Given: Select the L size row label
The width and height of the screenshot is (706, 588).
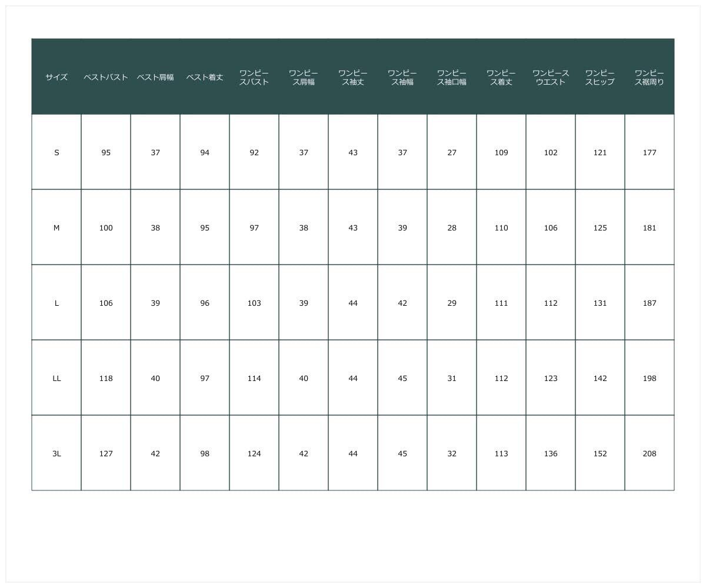Looking at the screenshot, I should (56, 303).
